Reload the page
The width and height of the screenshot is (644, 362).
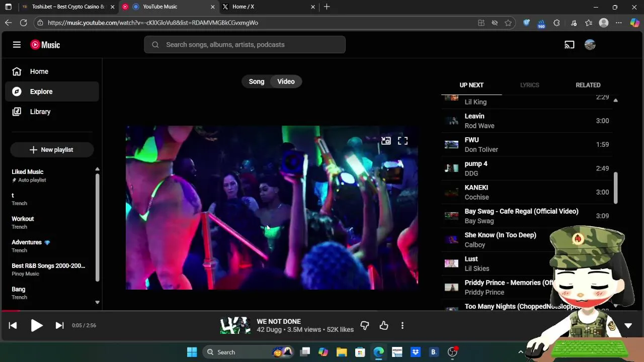[x=24, y=23]
